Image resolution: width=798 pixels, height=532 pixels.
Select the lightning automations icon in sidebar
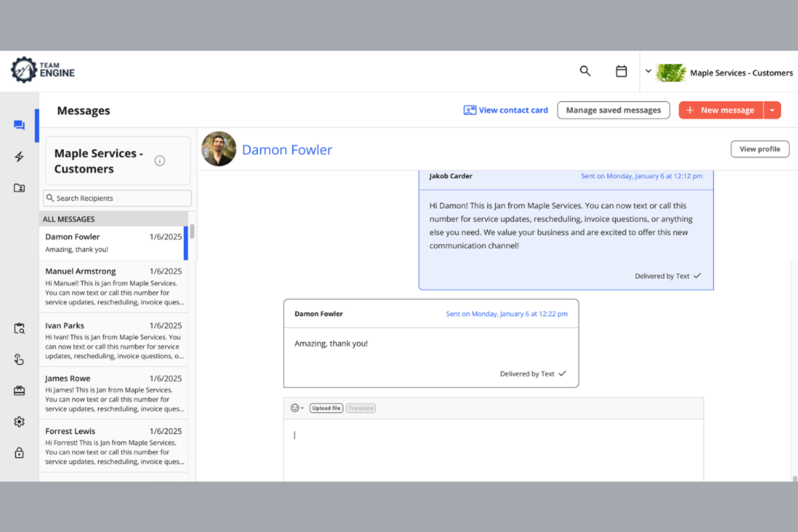point(19,156)
